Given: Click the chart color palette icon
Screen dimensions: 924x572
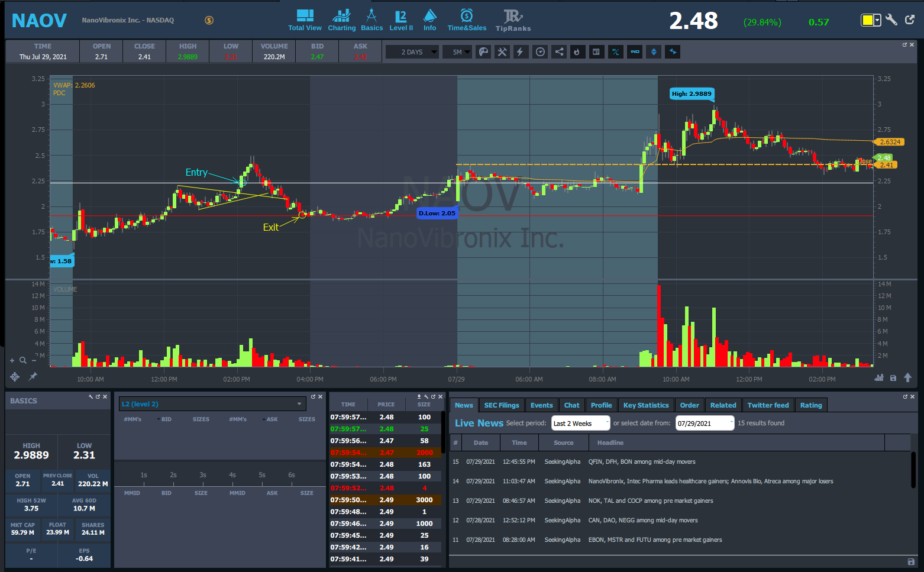Looking at the screenshot, I should pyautogui.click(x=483, y=52).
